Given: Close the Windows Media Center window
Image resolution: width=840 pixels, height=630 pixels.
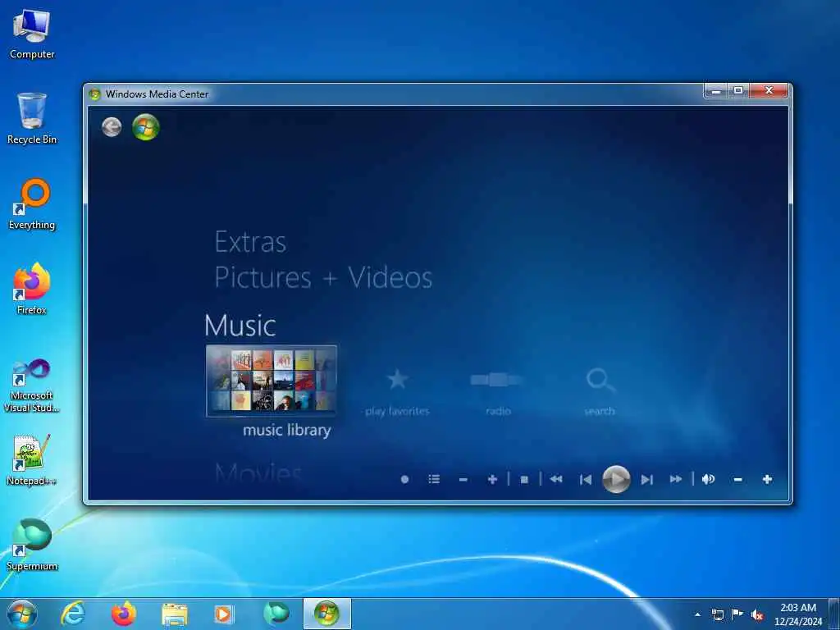Looking at the screenshot, I should [x=769, y=90].
